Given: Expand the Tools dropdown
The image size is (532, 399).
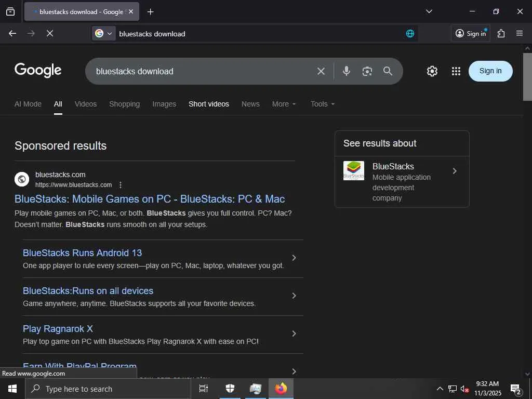Looking at the screenshot, I should pyautogui.click(x=323, y=104).
